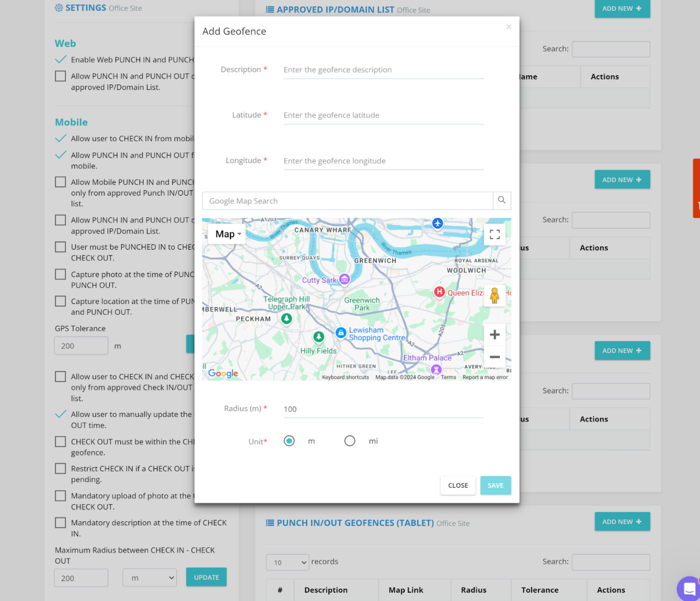Click the Google logo on the map

click(x=222, y=373)
